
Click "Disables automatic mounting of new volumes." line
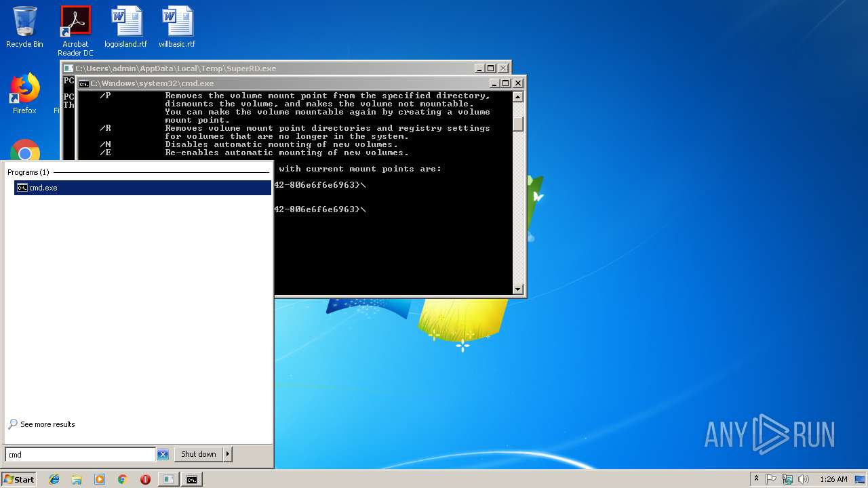281,144
